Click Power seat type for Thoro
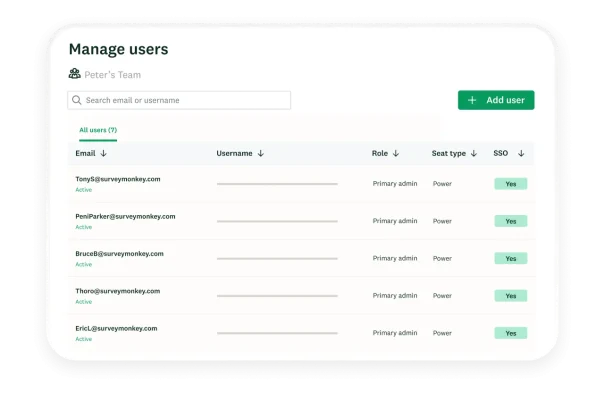Image resolution: width=604 pixels, height=400 pixels. tap(442, 296)
